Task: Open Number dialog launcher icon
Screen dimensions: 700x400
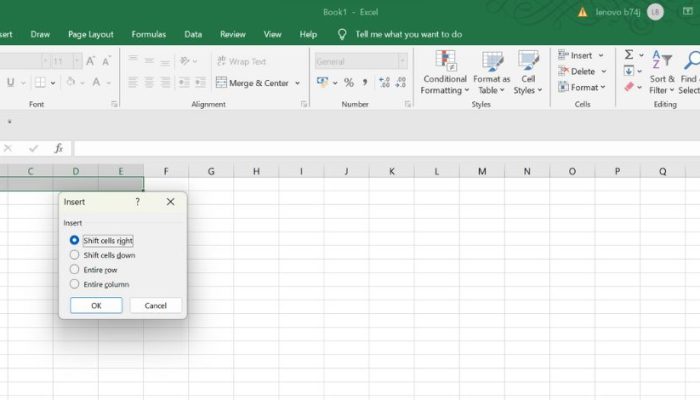Action: pyautogui.click(x=408, y=104)
